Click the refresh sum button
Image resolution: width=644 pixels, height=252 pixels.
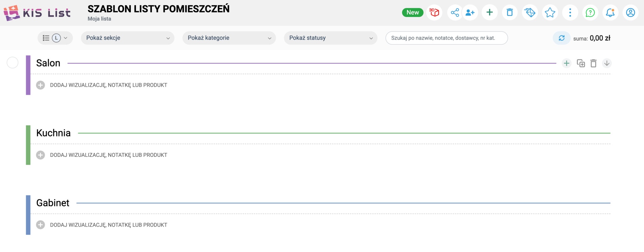[562, 38]
